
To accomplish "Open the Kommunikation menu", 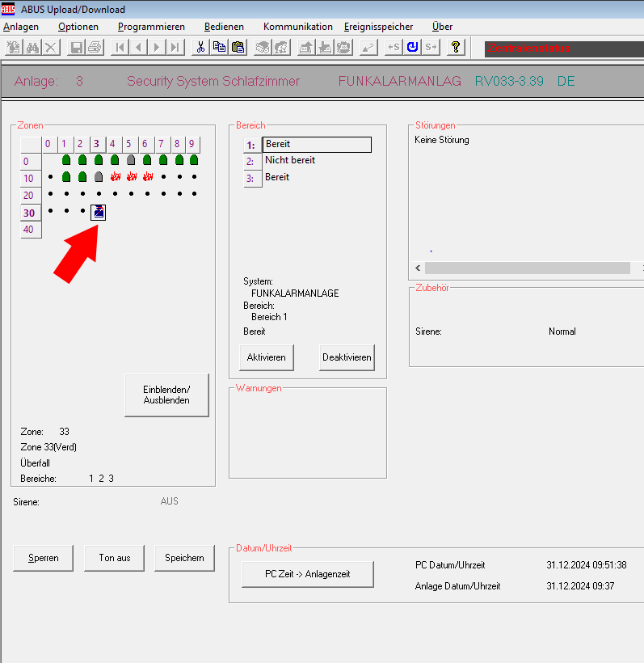I will (297, 27).
